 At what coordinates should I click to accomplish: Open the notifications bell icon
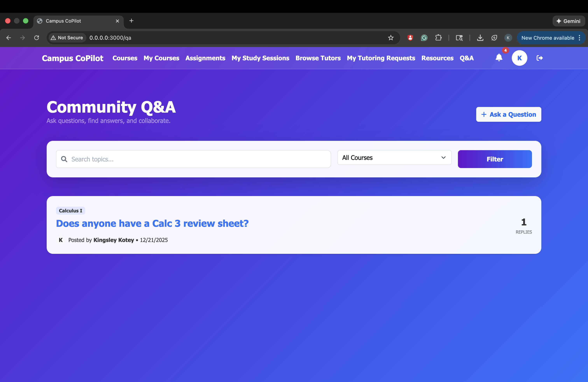point(499,58)
